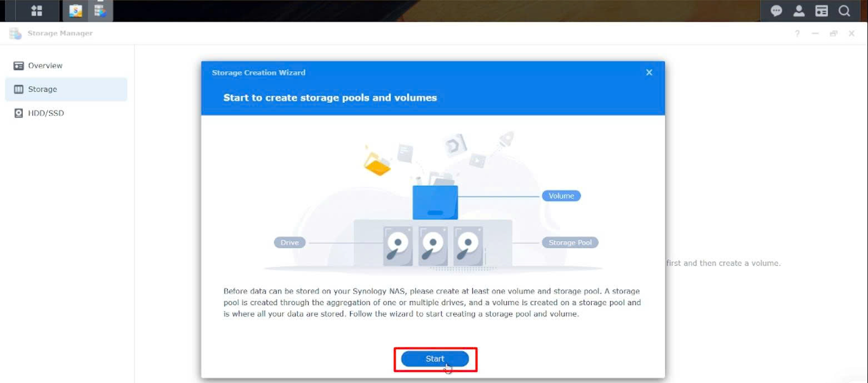The height and width of the screenshot is (383, 868).
Task: Click the Storage Pool label in diagram
Action: pyautogui.click(x=570, y=242)
